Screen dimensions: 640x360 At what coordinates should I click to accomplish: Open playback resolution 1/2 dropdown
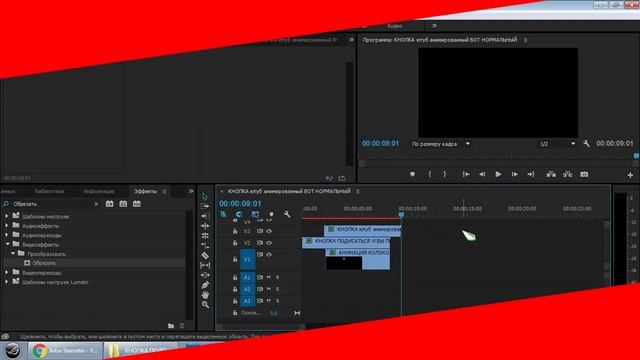pyautogui.click(x=557, y=144)
